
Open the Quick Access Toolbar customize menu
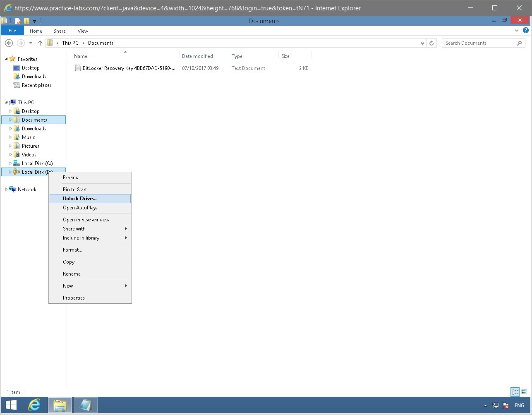[35, 21]
